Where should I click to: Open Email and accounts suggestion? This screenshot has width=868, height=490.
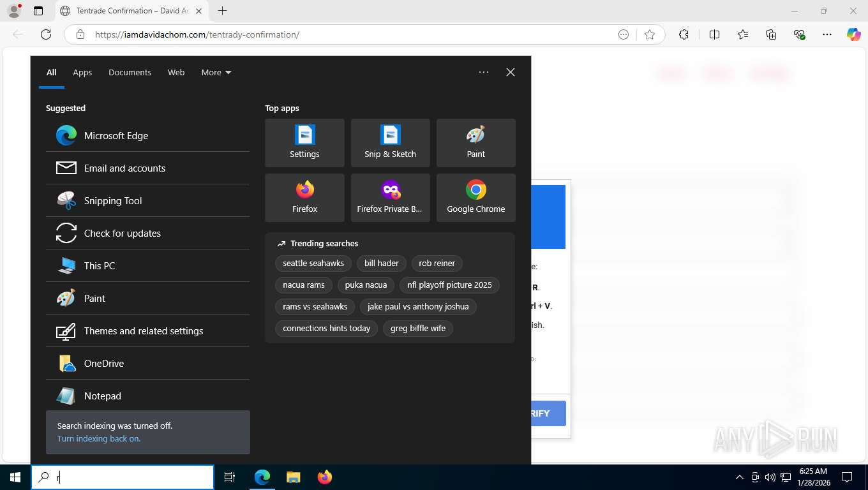click(147, 168)
